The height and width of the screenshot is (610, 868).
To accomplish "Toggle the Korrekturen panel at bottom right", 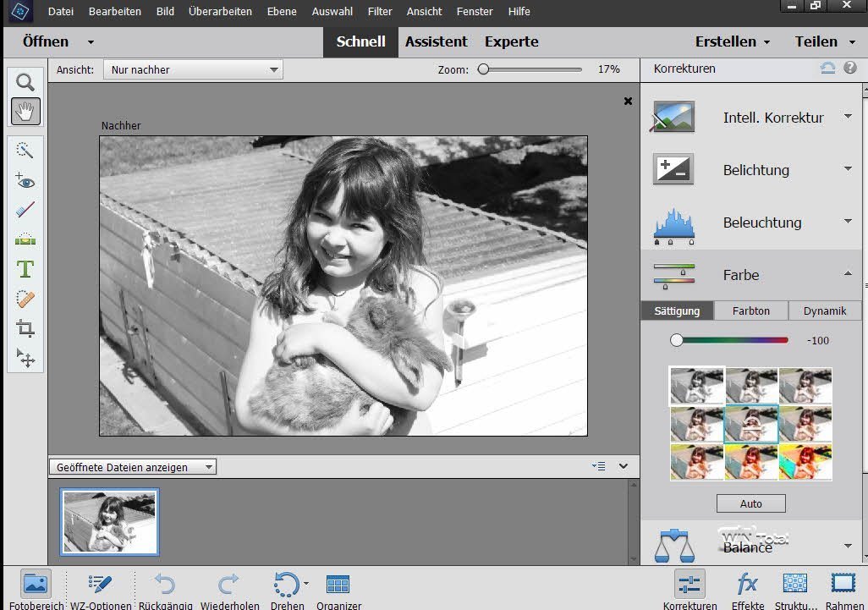I will pyautogui.click(x=690, y=585).
